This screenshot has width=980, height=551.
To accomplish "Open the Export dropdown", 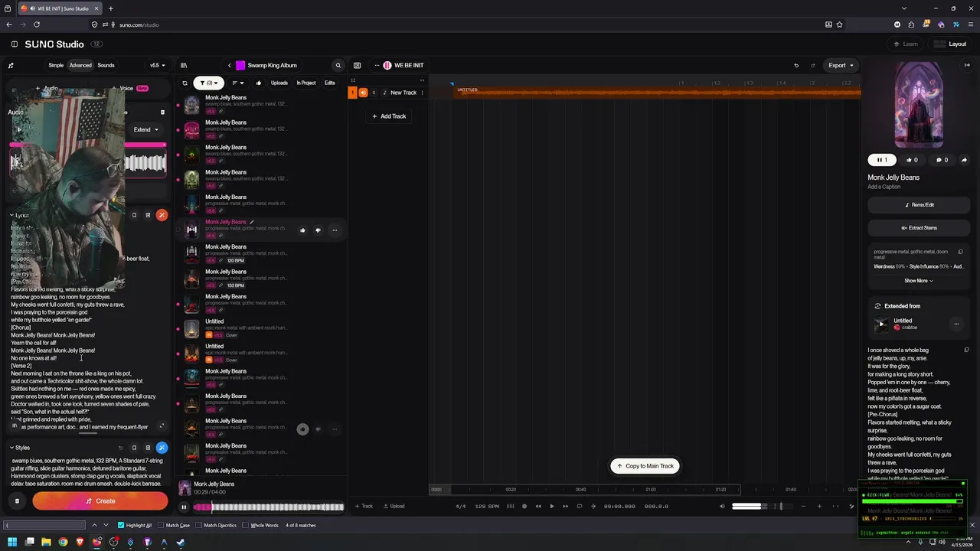I will click(841, 65).
